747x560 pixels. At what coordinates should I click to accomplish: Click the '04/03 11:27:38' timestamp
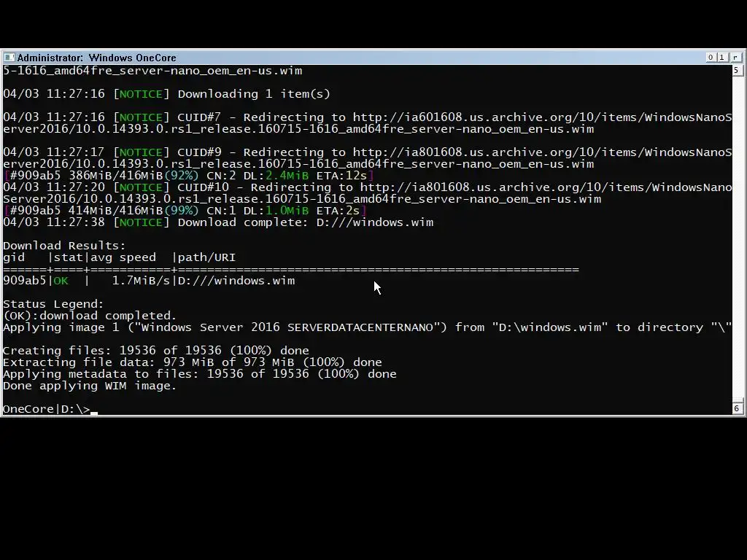pos(54,222)
